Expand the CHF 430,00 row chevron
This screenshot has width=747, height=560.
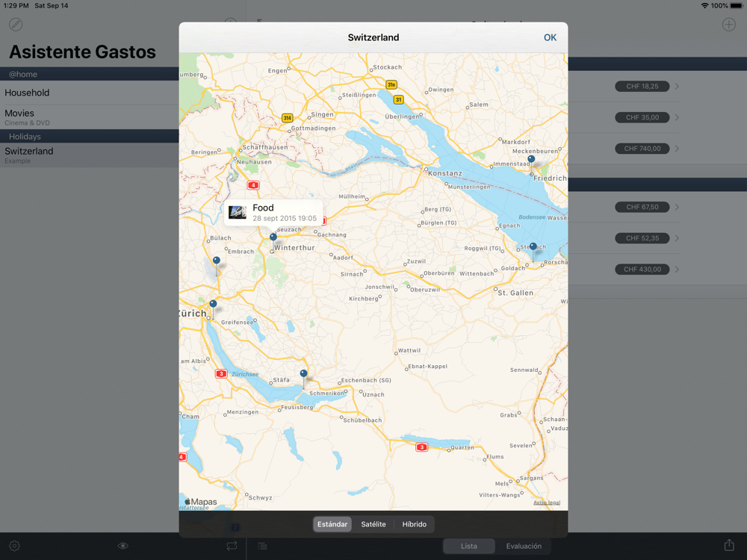(x=677, y=269)
